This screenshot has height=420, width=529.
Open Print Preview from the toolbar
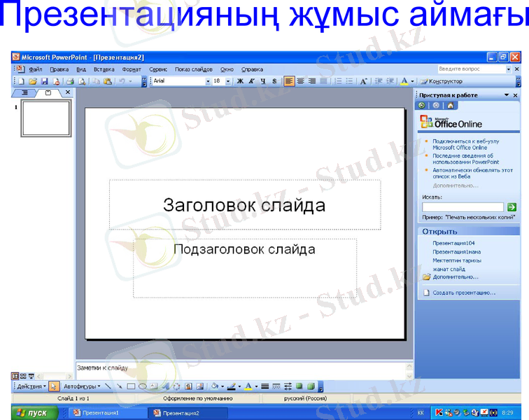pyautogui.click(x=82, y=81)
